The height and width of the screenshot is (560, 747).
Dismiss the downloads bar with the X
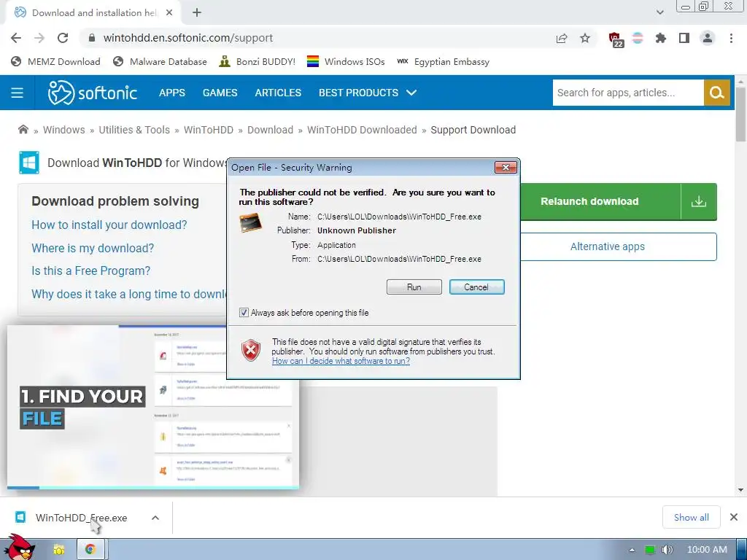(734, 517)
